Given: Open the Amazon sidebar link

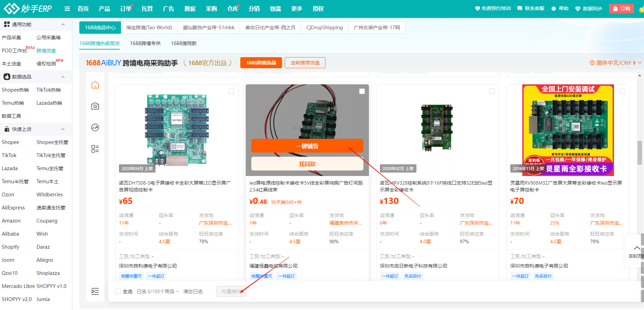Looking at the screenshot, I should tap(11, 221).
